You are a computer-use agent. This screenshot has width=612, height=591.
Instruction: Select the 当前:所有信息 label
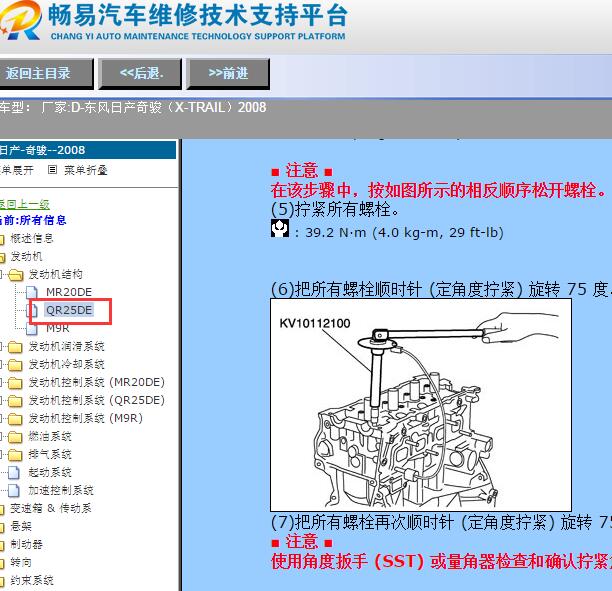pyautogui.click(x=33, y=220)
